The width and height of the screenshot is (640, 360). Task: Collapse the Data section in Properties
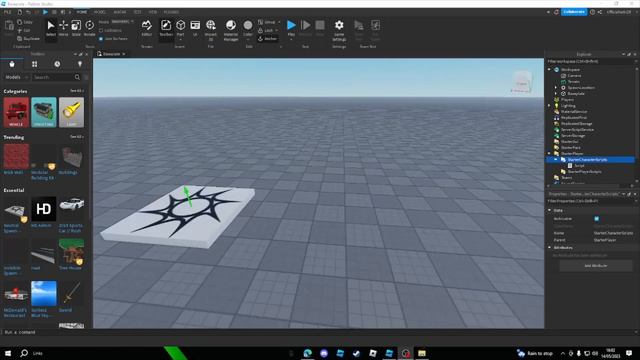coord(549,210)
